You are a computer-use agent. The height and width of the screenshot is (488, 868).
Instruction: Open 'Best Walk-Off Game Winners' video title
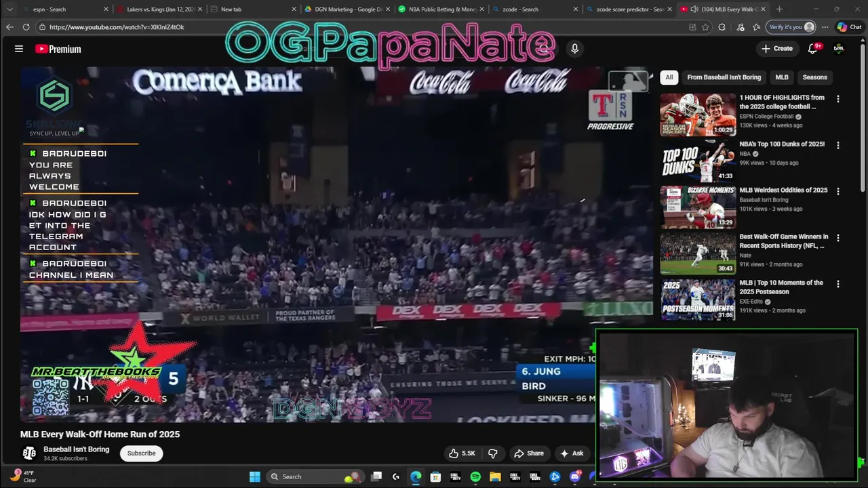tap(783, 241)
